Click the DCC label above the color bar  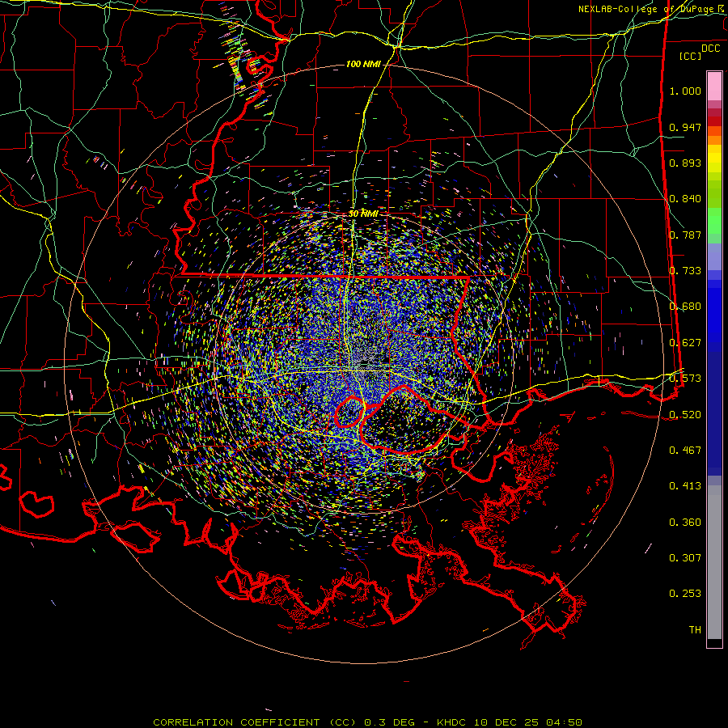(x=710, y=49)
